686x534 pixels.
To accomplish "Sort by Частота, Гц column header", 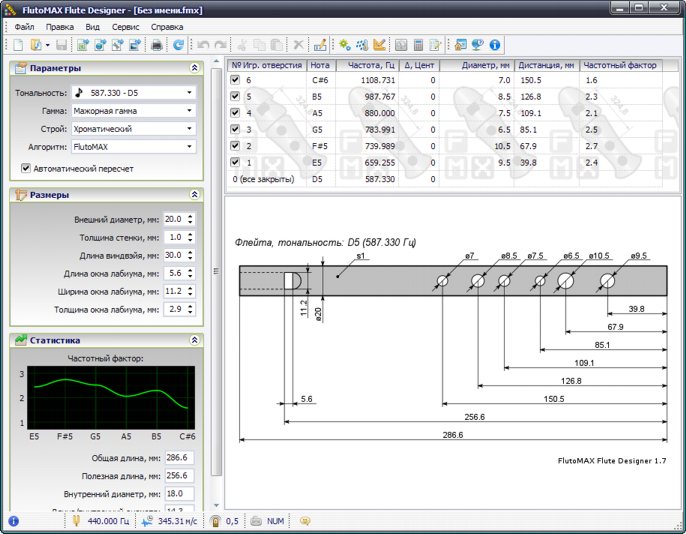I will point(368,65).
